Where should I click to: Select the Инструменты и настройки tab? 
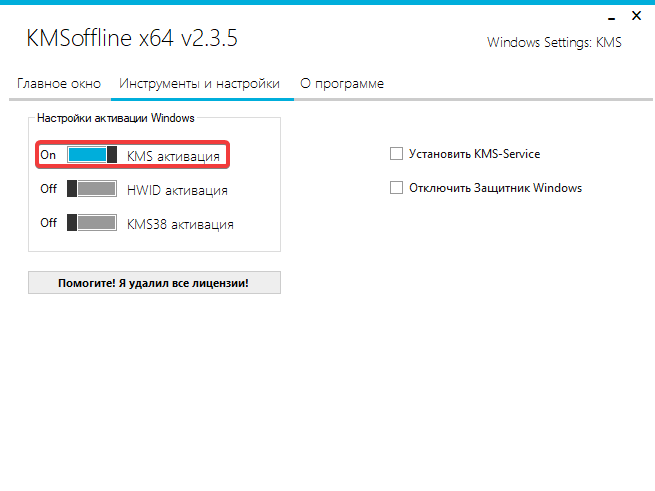click(199, 84)
